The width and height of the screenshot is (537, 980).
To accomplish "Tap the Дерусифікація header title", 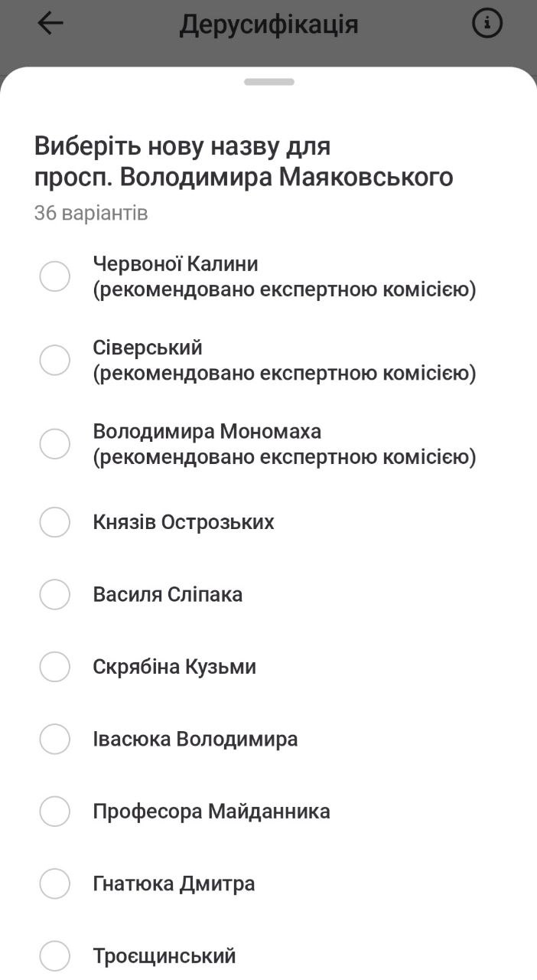I will [269, 24].
